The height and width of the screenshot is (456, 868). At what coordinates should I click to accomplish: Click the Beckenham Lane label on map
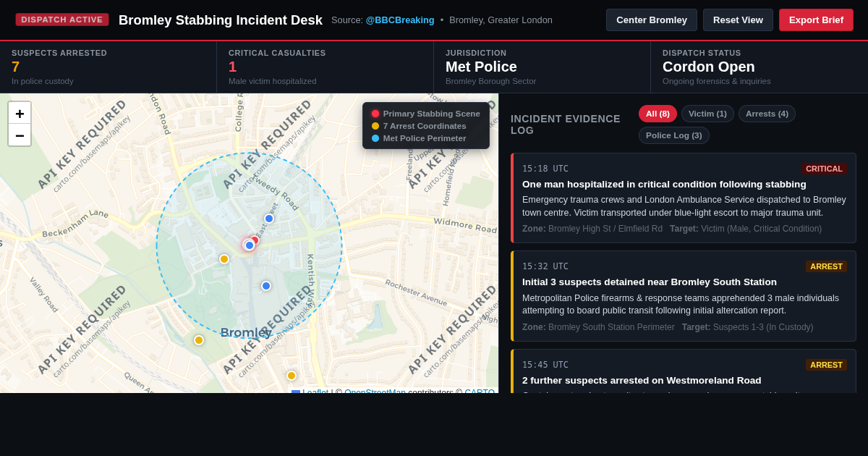[x=75, y=224]
